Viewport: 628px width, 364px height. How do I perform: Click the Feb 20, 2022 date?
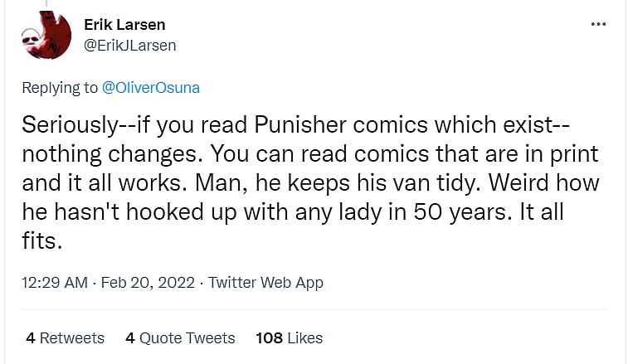click(147, 283)
